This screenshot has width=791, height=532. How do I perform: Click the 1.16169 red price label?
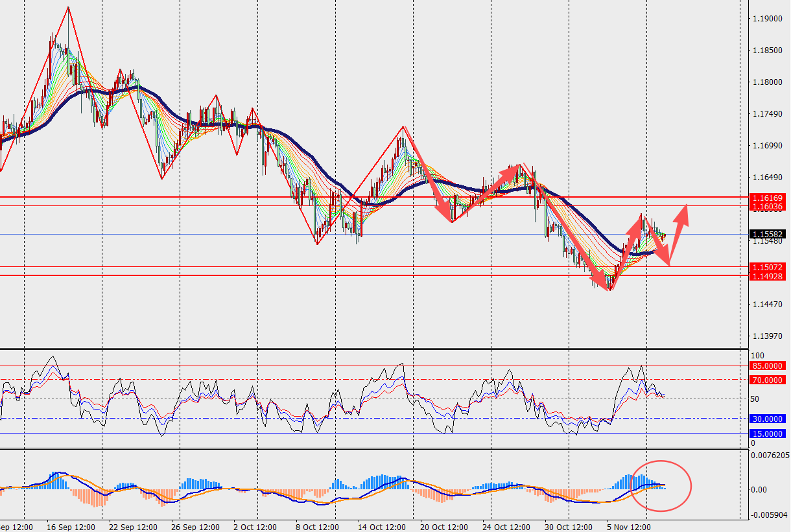pyautogui.click(x=766, y=197)
